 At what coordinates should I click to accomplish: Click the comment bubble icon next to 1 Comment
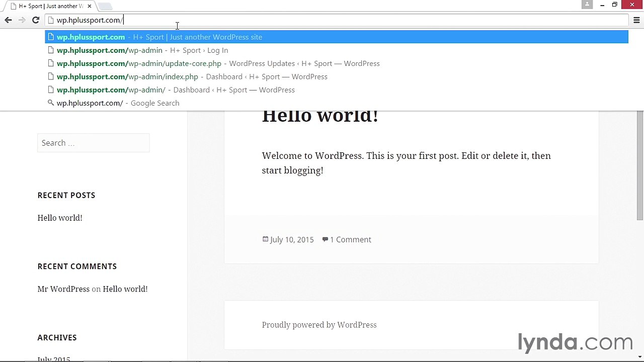click(x=325, y=239)
